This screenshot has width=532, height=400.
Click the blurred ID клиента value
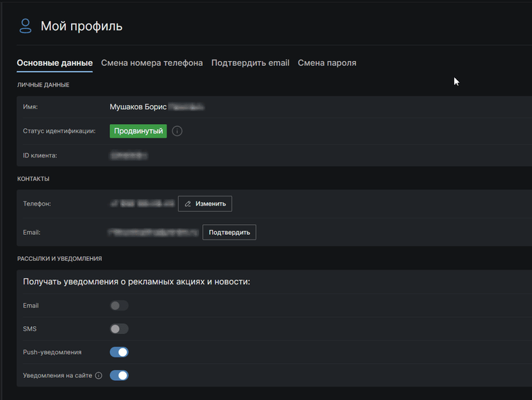129,155
